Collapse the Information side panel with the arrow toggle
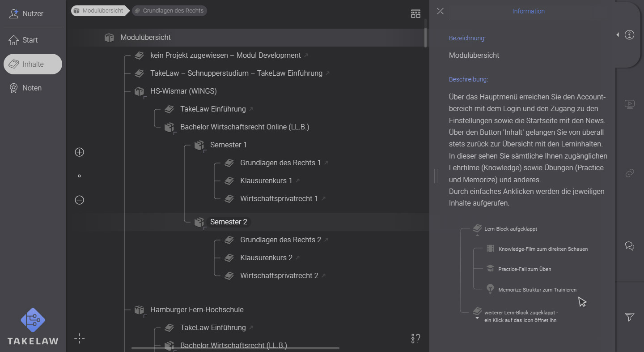This screenshot has width=644, height=352. pos(618,34)
